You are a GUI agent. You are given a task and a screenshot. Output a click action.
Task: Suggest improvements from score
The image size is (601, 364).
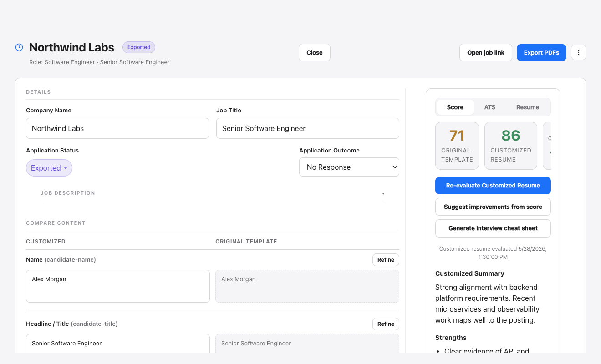pos(493,207)
